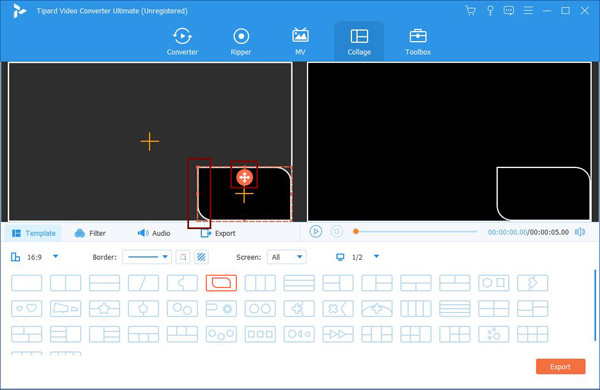Switch to the Audio tab
Viewport: 600px width, 390px height.
(154, 233)
